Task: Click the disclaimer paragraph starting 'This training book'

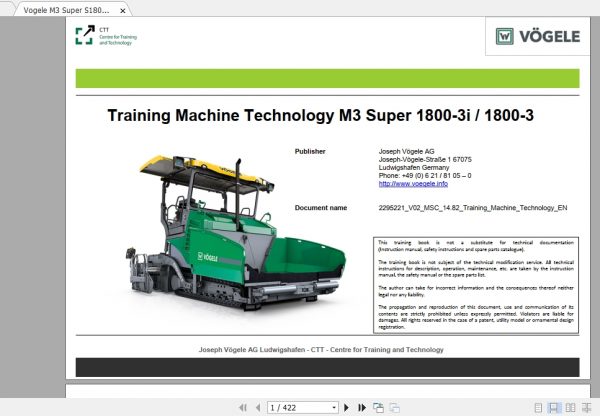Action: coord(476,246)
